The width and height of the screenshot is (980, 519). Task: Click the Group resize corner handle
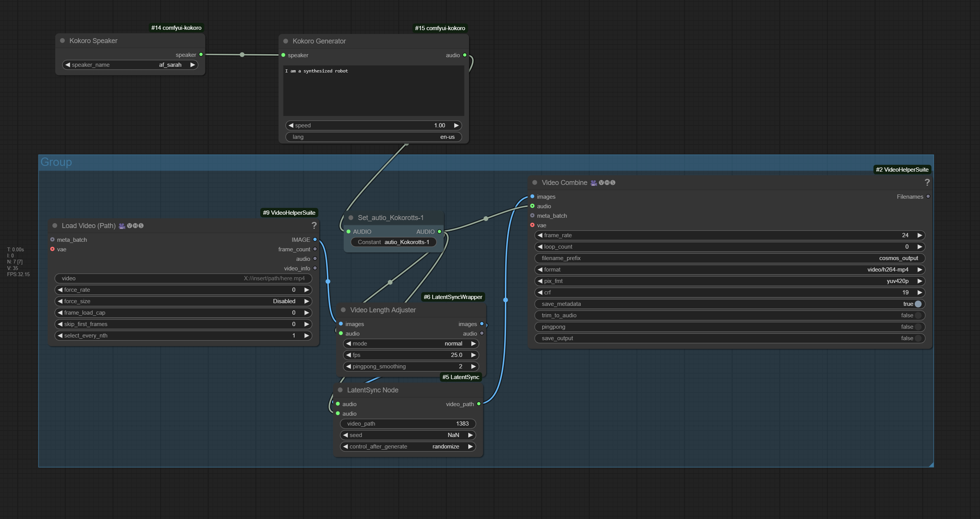coord(931,464)
